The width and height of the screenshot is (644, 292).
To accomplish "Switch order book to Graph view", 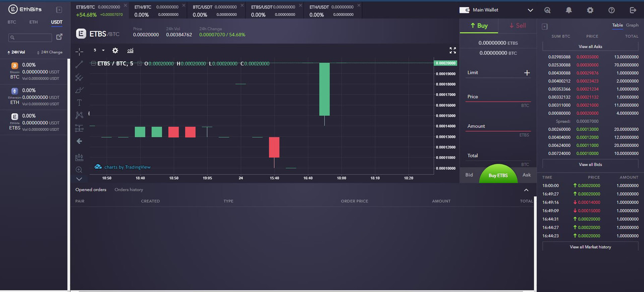I will 632,25.
